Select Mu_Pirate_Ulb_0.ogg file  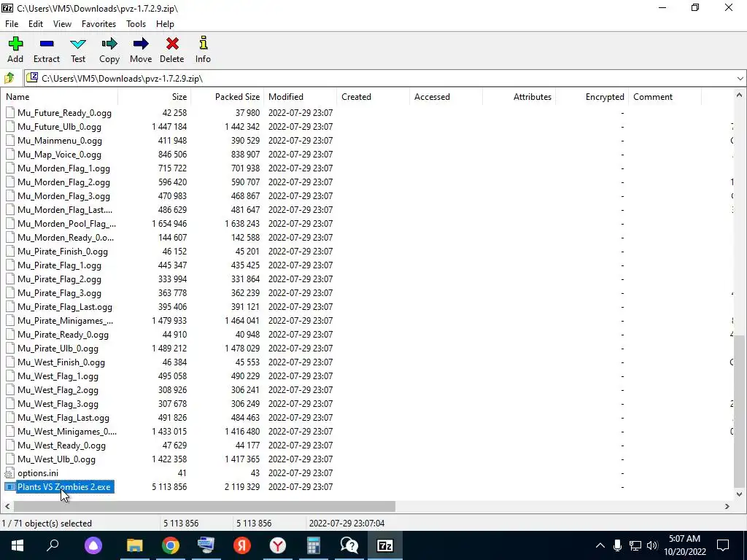[x=58, y=348]
